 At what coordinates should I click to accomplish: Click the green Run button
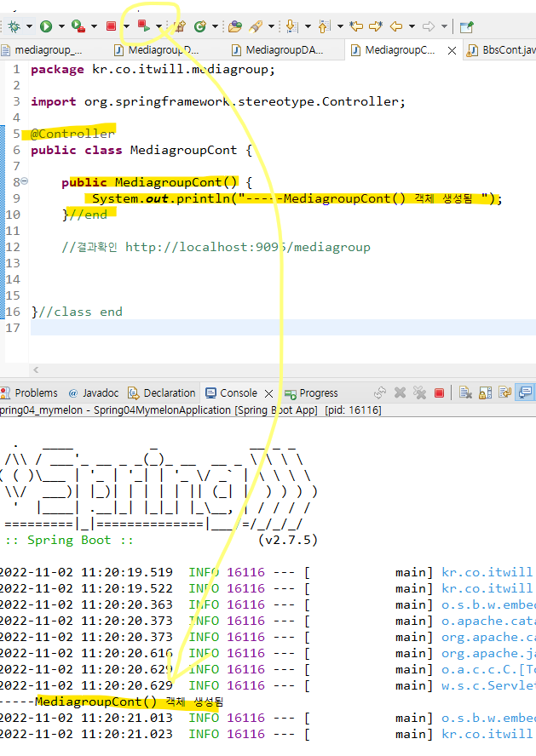pos(46,26)
